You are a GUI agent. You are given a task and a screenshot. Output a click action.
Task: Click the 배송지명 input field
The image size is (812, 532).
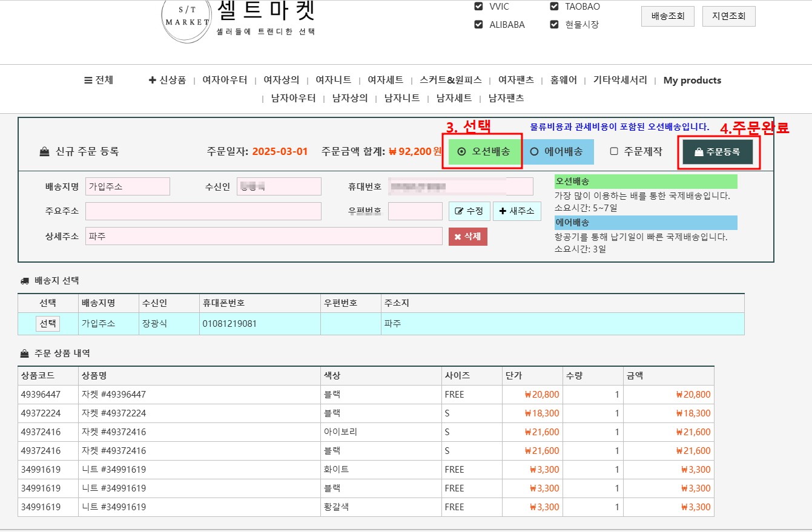128,186
